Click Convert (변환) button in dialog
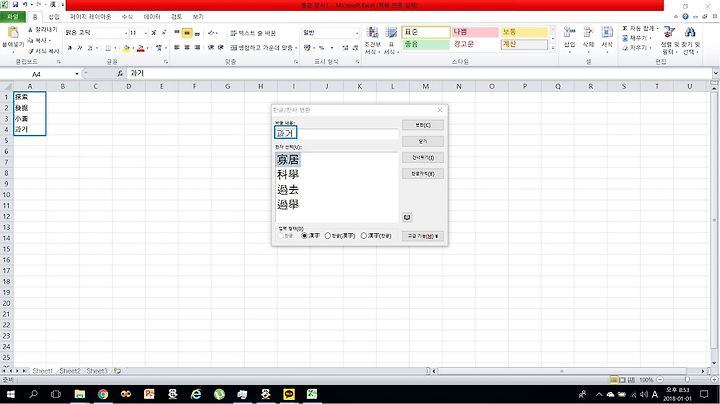 point(423,125)
